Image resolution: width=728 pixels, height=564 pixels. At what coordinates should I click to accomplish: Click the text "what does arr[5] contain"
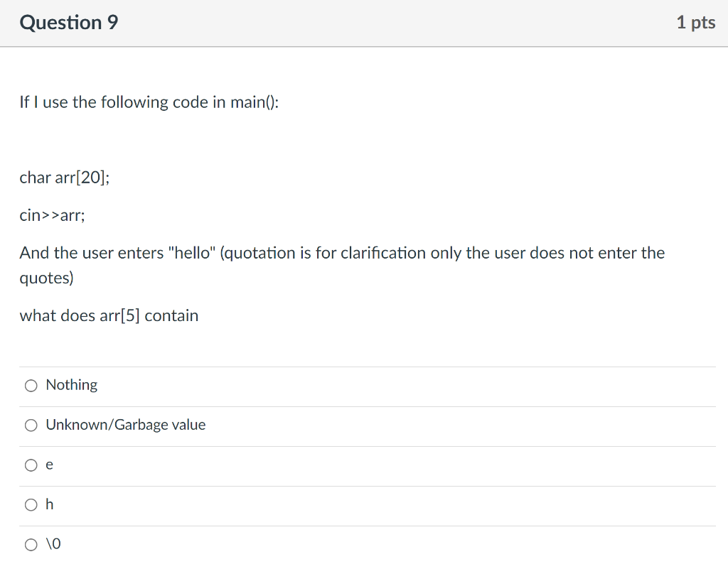[109, 315]
